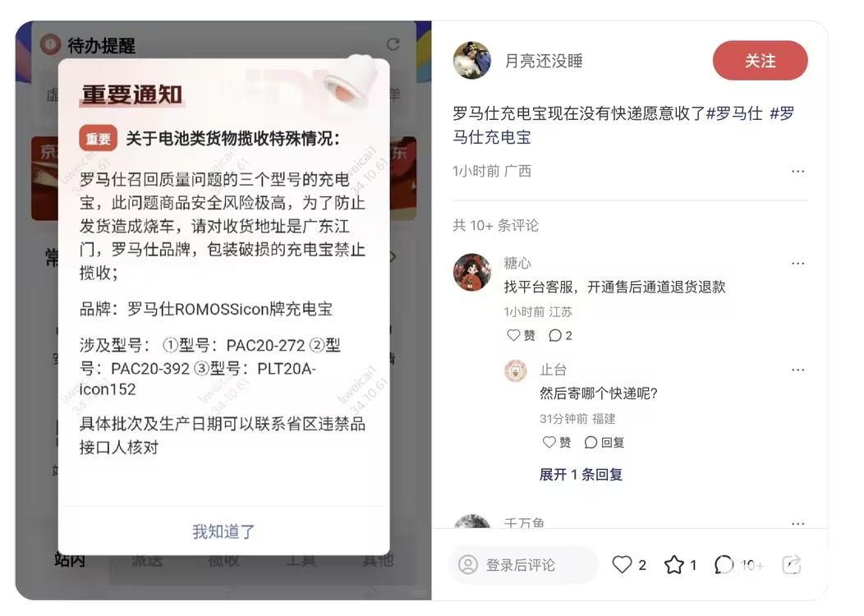Like the post with bottom heart icon
The width and height of the screenshot is (864, 616).
pyautogui.click(x=622, y=565)
